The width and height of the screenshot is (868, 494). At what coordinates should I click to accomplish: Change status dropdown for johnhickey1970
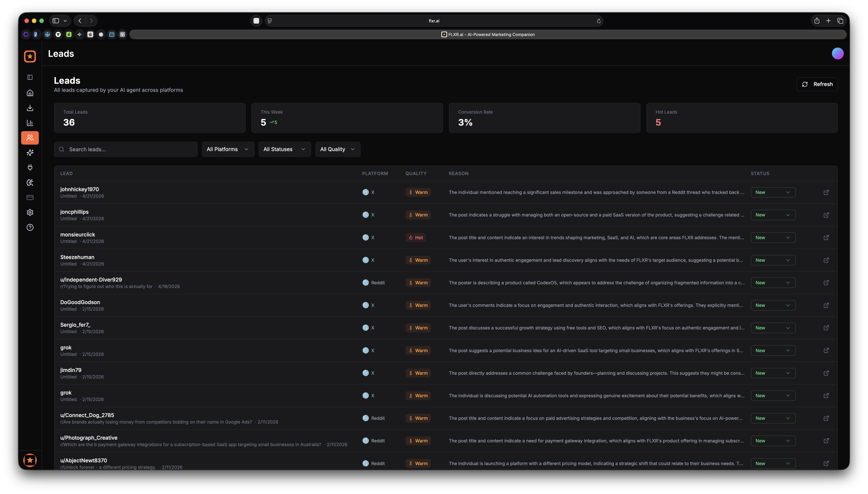773,192
